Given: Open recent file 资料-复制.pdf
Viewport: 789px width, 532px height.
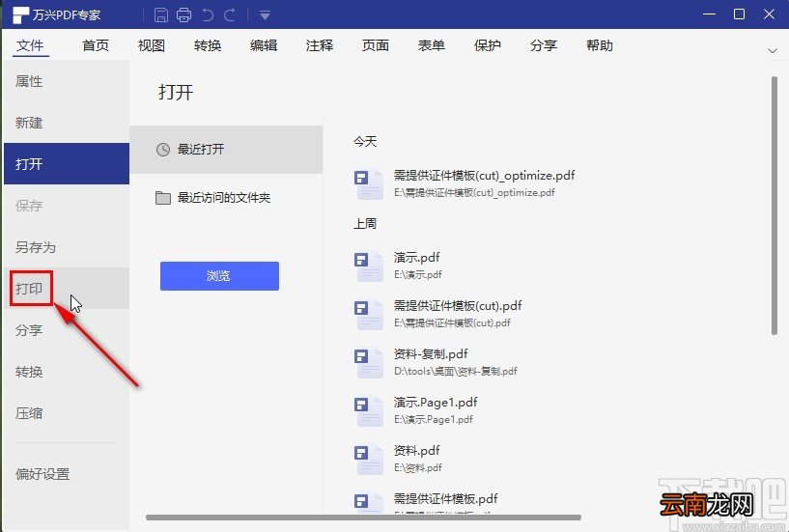Looking at the screenshot, I should (431, 354).
